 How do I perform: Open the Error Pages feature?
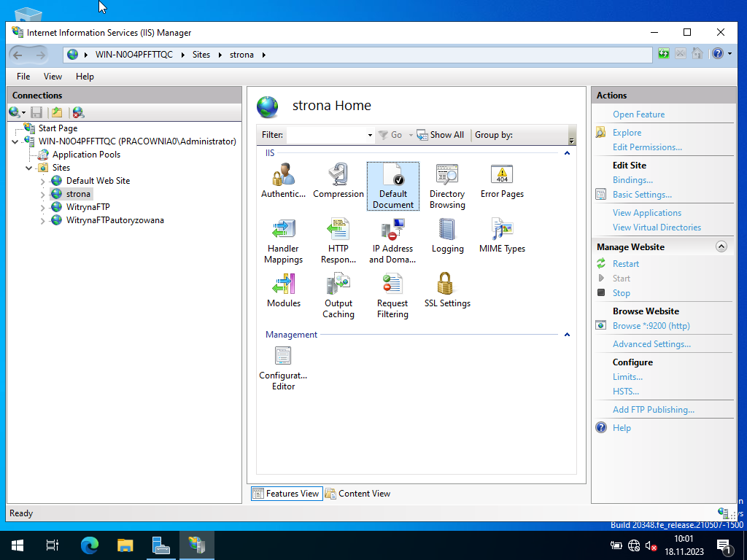[502, 180]
